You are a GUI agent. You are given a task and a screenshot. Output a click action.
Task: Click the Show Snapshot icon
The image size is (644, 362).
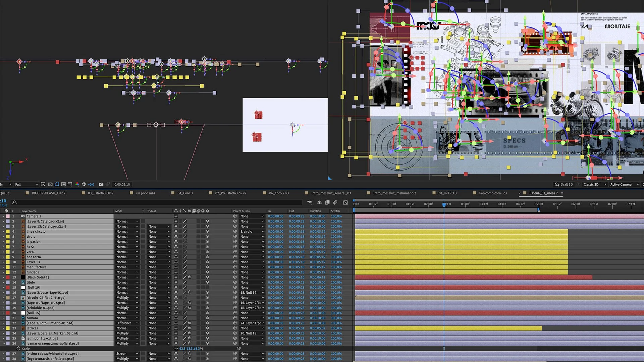pyautogui.click(x=108, y=184)
